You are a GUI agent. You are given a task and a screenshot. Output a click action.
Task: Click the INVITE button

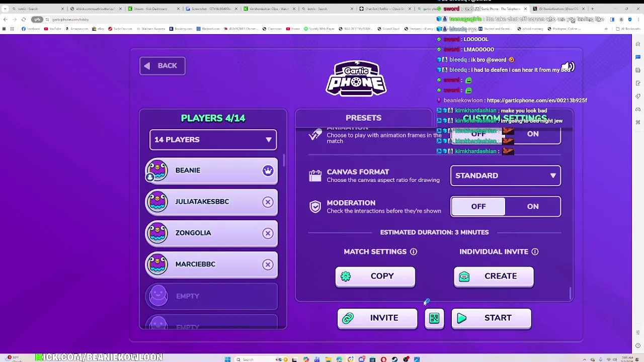point(377,318)
